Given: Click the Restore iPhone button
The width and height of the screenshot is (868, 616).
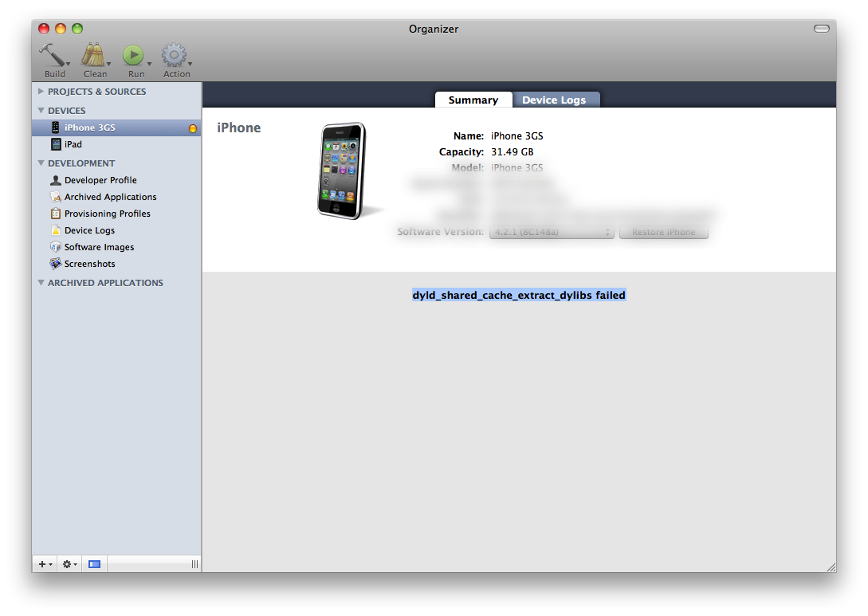Looking at the screenshot, I should 663,232.
